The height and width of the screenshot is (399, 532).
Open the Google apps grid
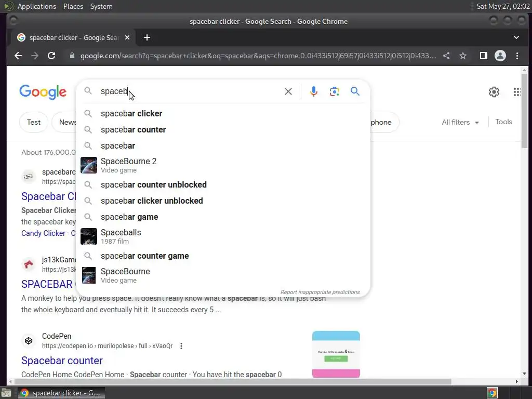(517, 91)
